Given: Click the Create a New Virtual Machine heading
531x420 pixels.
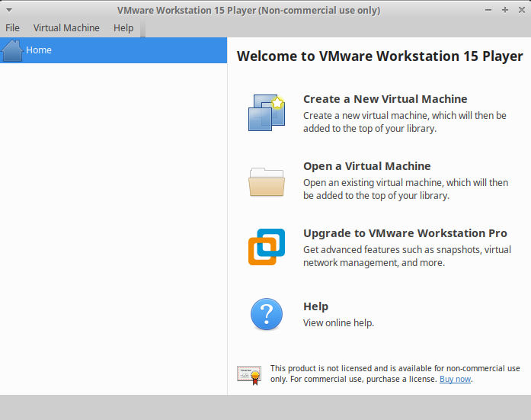Looking at the screenshot, I should tap(385, 99).
